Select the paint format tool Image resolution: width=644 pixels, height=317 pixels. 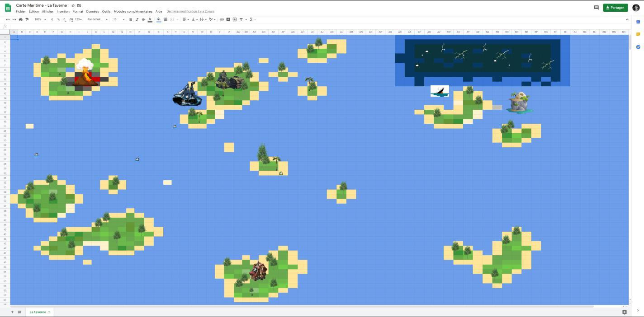click(x=26, y=19)
